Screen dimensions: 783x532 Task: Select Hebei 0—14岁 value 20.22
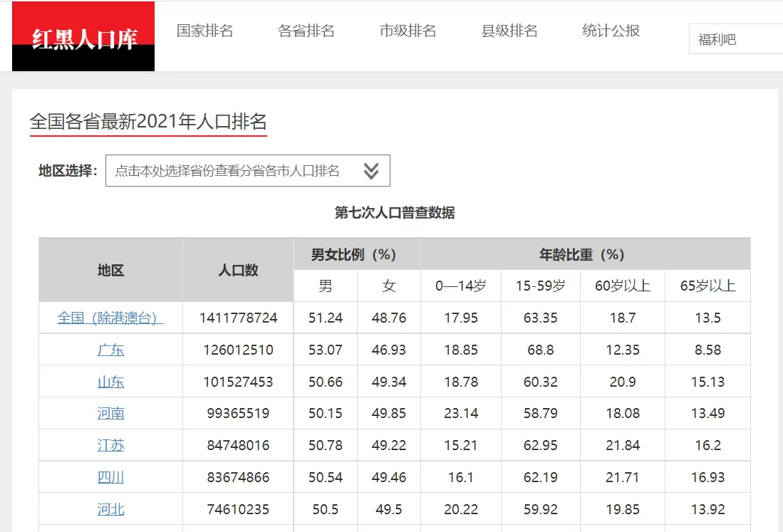(461, 509)
